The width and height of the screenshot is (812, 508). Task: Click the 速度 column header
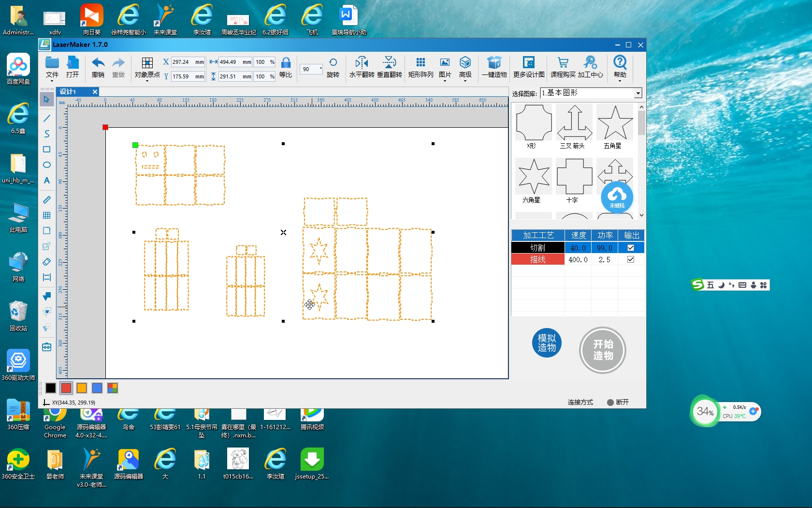click(x=578, y=235)
